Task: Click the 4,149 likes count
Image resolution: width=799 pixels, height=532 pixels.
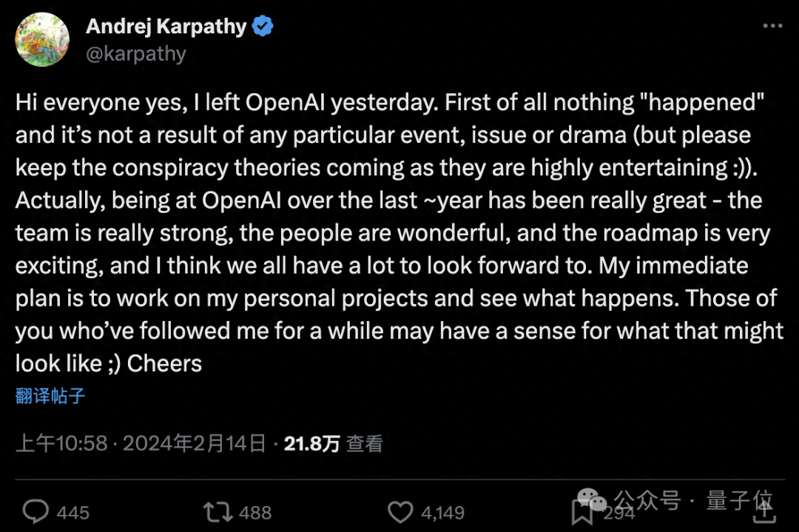Action: tap(442, 512)
